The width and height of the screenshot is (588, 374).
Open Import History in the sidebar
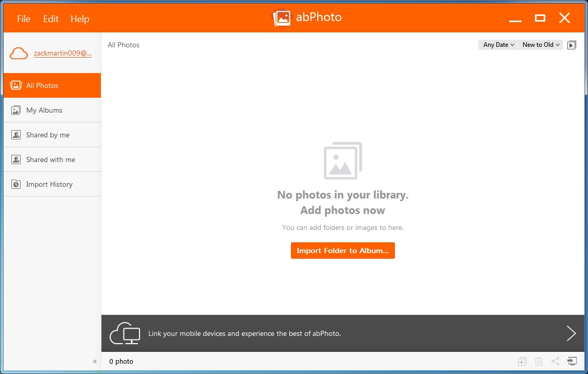[52, 184]
